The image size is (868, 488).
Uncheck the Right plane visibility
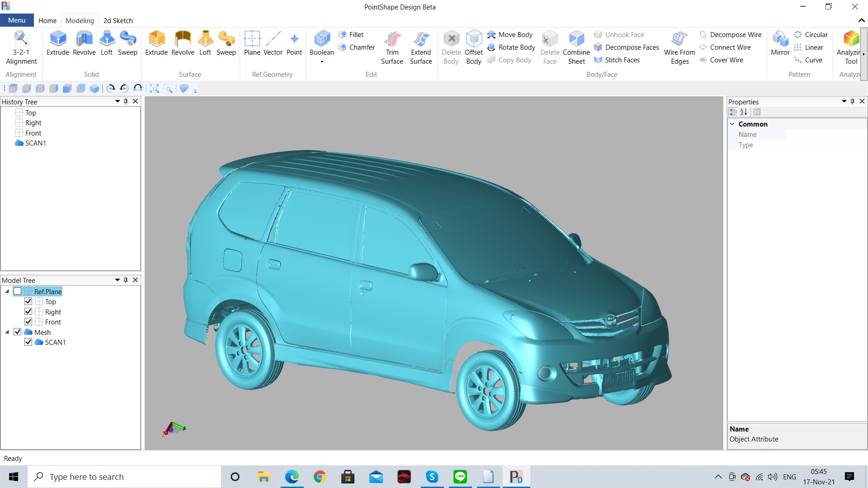coord(28,311)
